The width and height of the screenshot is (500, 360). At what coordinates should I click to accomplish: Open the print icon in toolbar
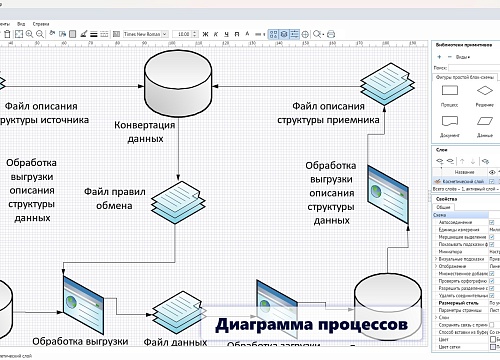tap(331, 34)
